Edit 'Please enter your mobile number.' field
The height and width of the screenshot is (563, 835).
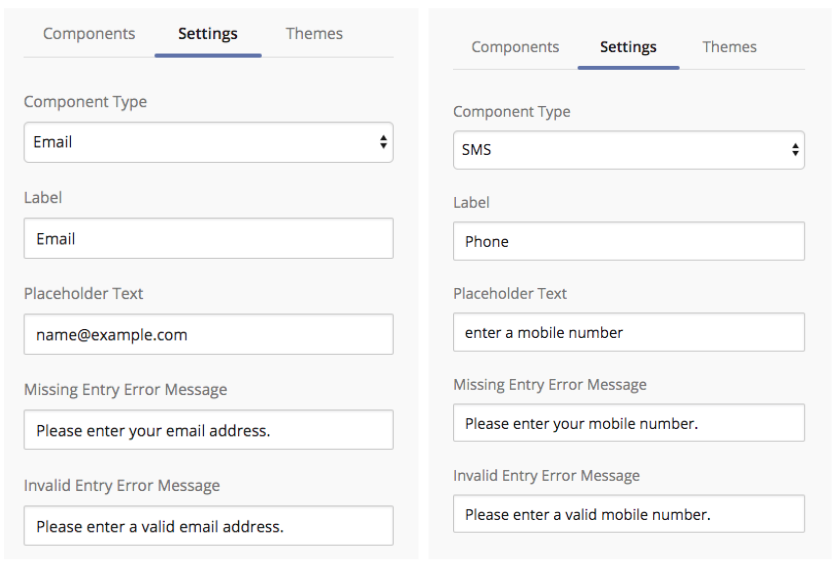click(629, 423)
